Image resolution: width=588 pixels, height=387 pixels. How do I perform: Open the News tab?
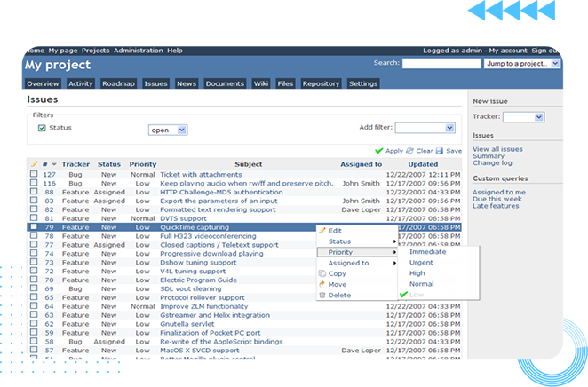pyautogui.click(x=187, y=83)
